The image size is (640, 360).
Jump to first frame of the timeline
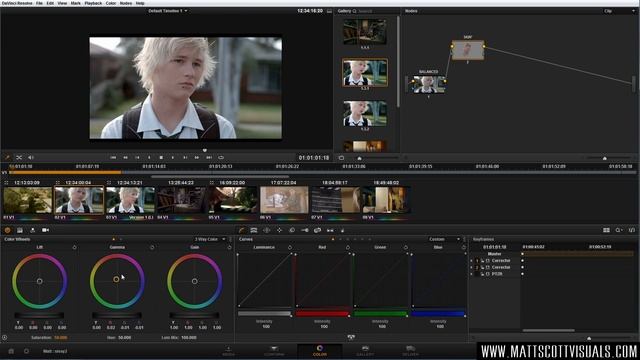click(x=113, y=157)
